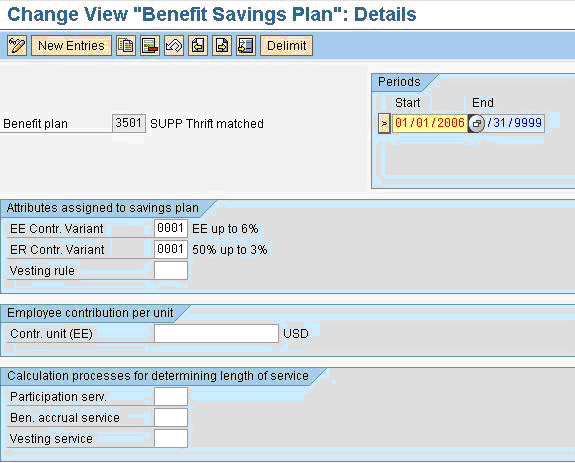Click the New Entries button
Screen dimensions: 575x463
72,46
